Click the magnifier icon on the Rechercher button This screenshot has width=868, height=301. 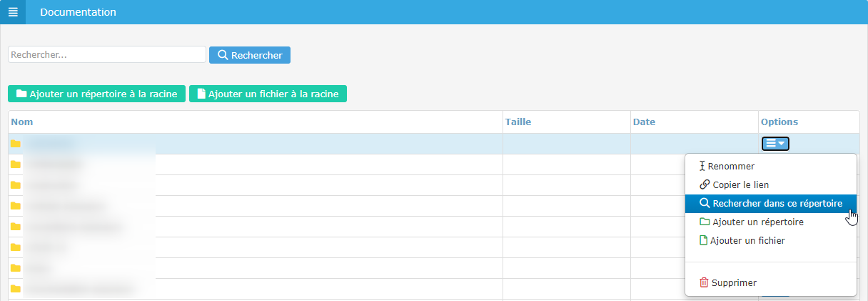coord(223,55)
